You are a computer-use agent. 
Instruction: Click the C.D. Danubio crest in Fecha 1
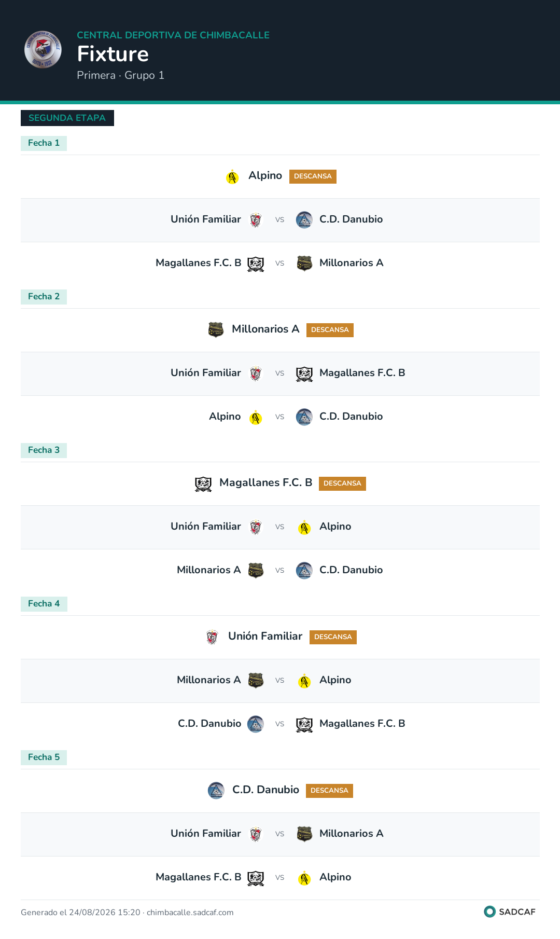coord(304,220)
